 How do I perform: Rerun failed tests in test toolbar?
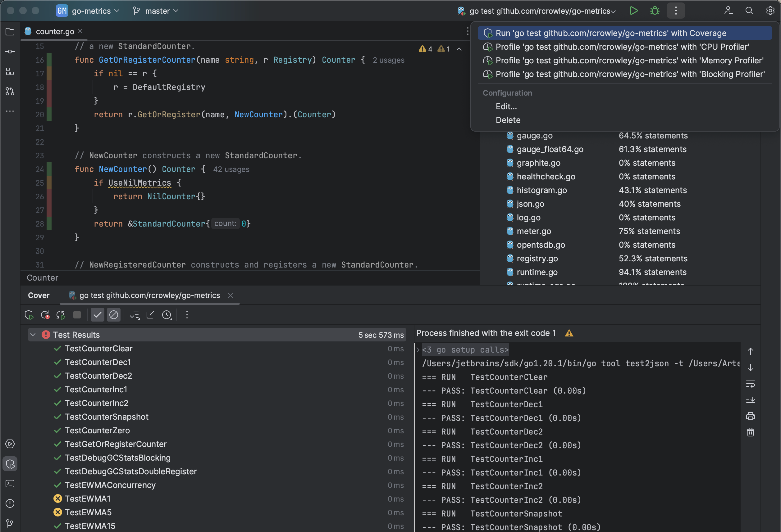pos(45,315)
